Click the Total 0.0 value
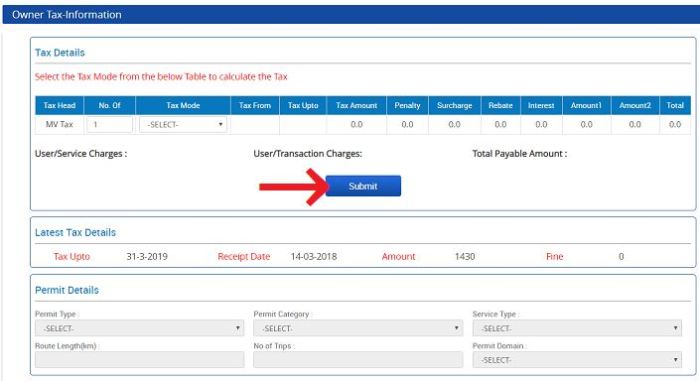 pos(675,125)
